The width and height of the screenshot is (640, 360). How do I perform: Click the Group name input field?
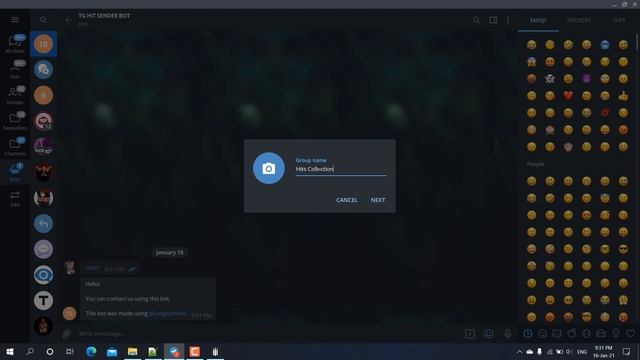(x=341, y=169)
